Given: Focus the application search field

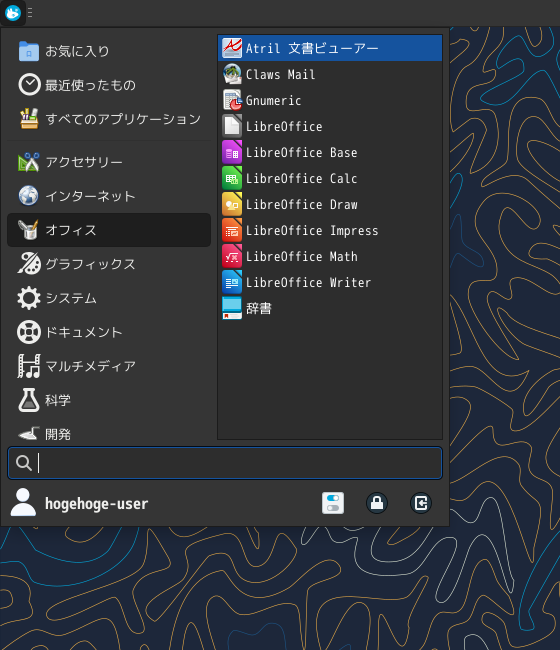Looking at the screenshot, I should point(225,463).
